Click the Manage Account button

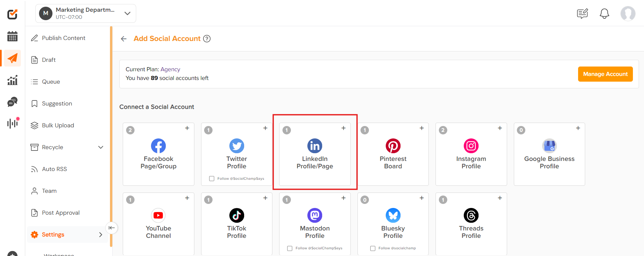[x=605, y=74]
